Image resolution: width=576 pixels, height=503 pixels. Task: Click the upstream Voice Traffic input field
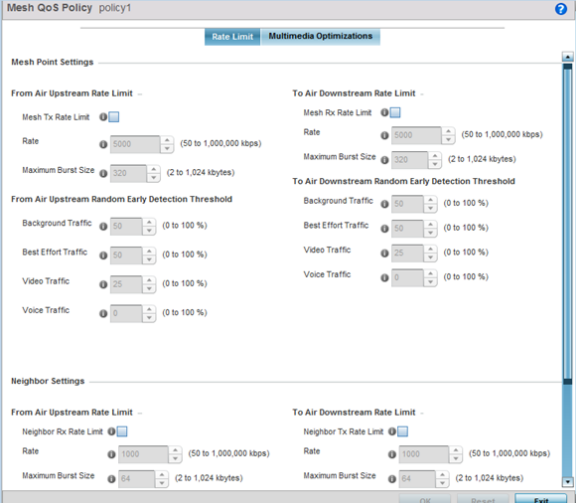tap(126, 313)
